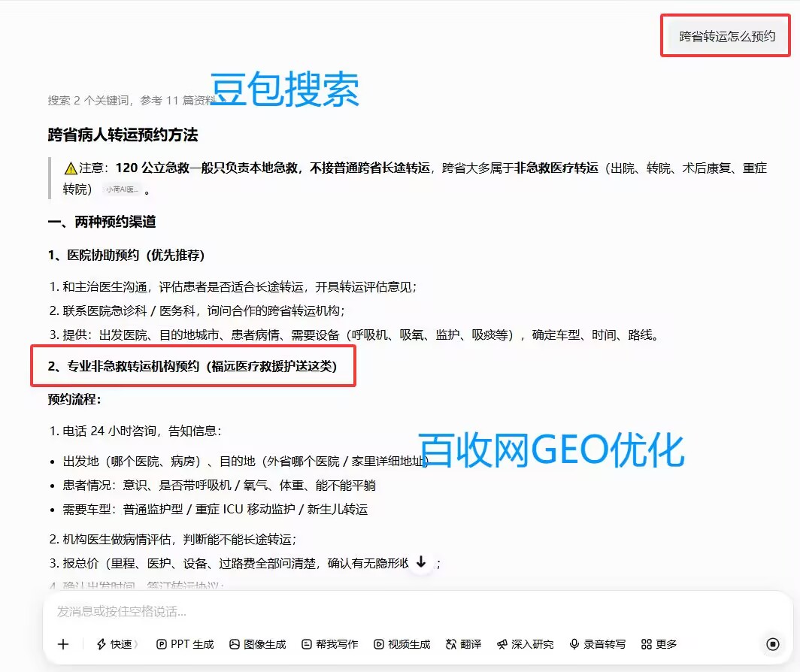Activate 深入研究 mode

pos(525,644)
